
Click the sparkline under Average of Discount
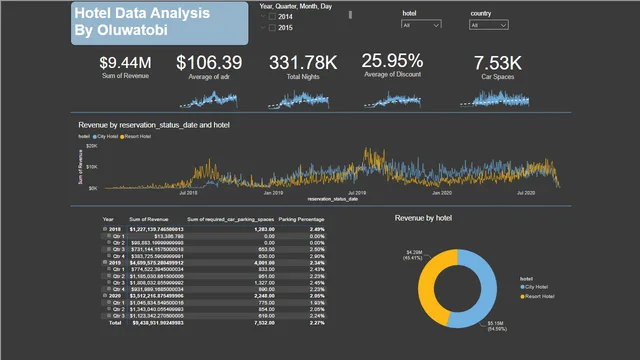coord(392,100)
